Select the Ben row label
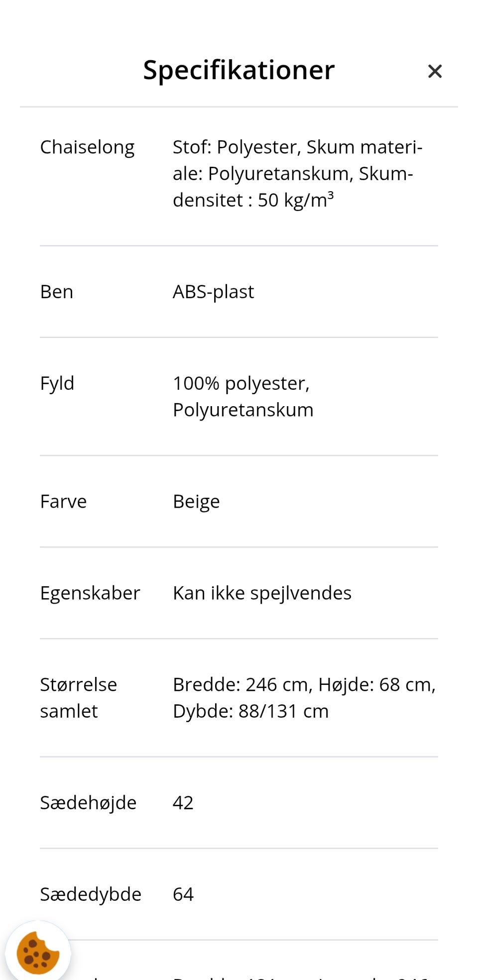This screenshot has width=478, height=980. pyautogui.click(x=57, y=292)
